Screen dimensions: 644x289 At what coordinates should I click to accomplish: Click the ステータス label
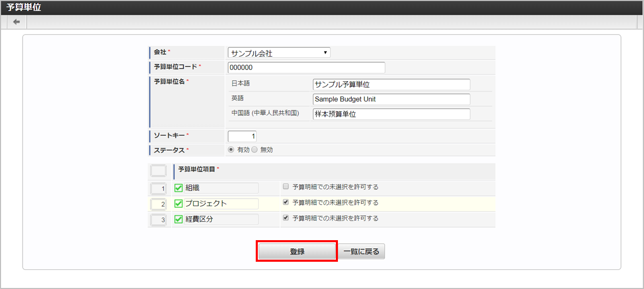169,150
